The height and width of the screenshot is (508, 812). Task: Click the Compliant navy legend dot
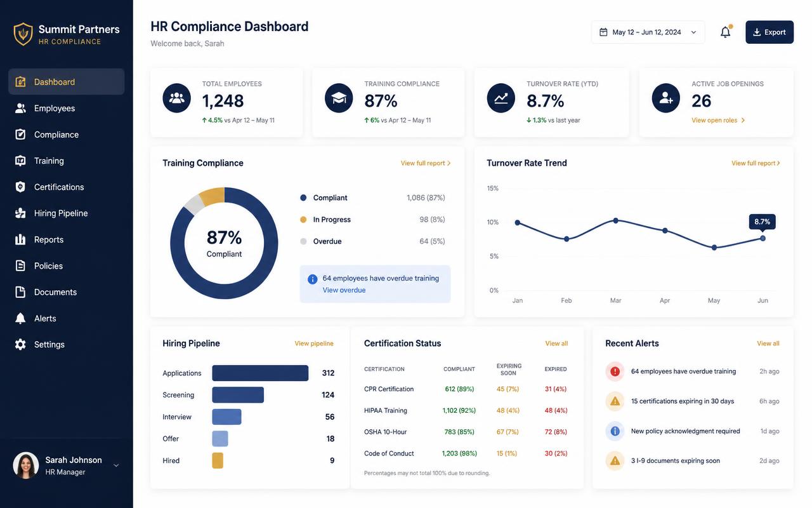303,198
